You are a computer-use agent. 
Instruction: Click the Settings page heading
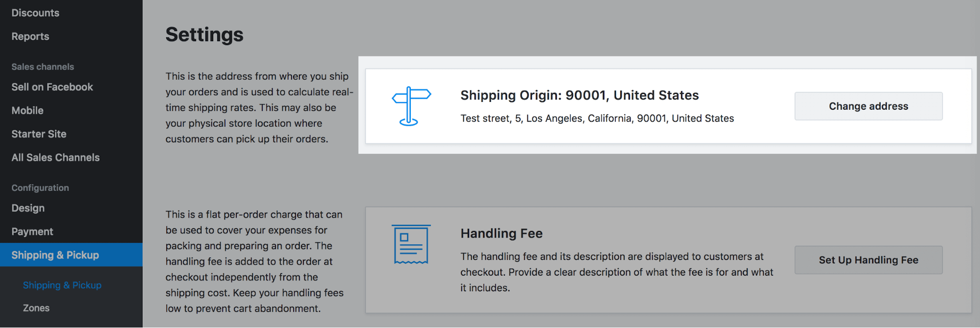[x=204, y=35]
